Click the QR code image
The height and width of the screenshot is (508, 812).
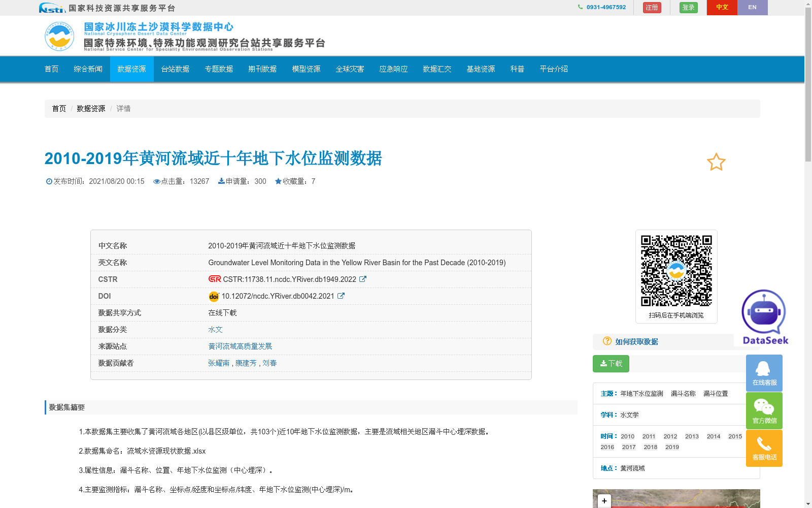click(x=676, y=271)
